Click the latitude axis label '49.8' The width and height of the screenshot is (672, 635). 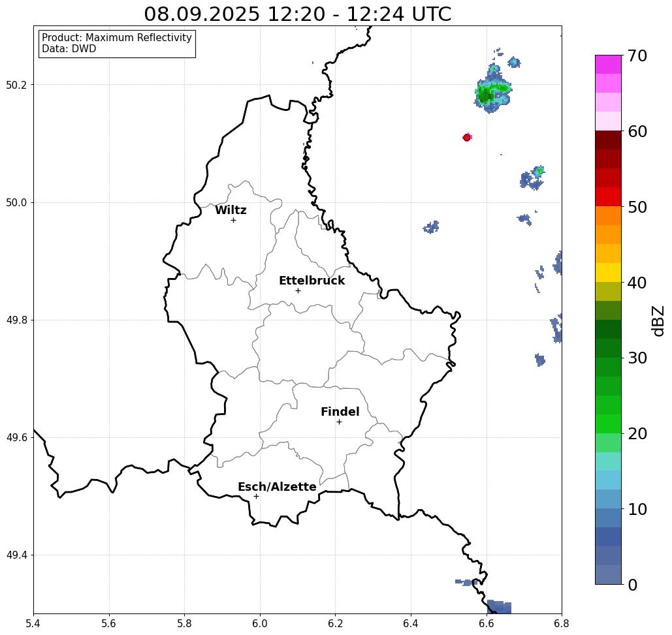16,320
